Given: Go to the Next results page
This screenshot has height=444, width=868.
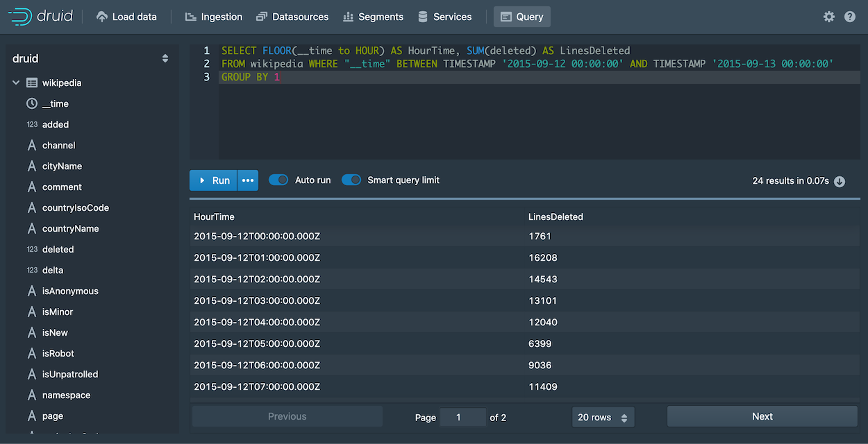Looking at the screenshot, I should tap(762, 416).
